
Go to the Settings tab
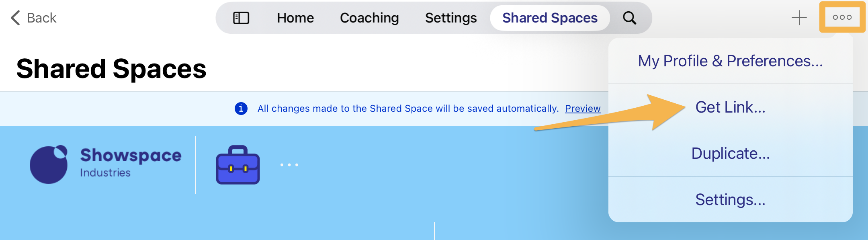(x=451, y=18)
